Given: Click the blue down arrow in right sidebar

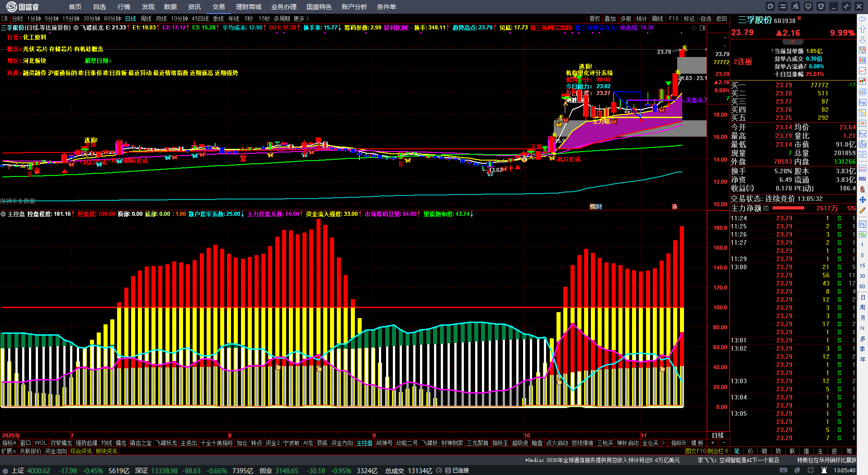Looking at the screenshot, I should (863, 39).
